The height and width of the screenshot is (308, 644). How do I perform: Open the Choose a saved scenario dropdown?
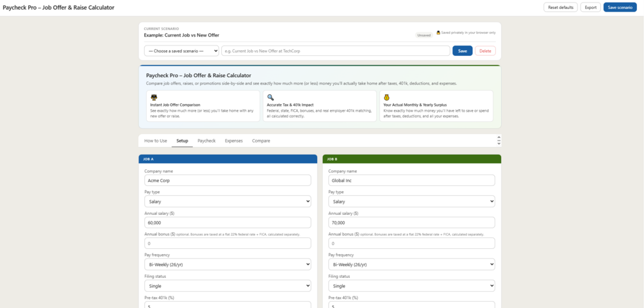tap(181, 51)
